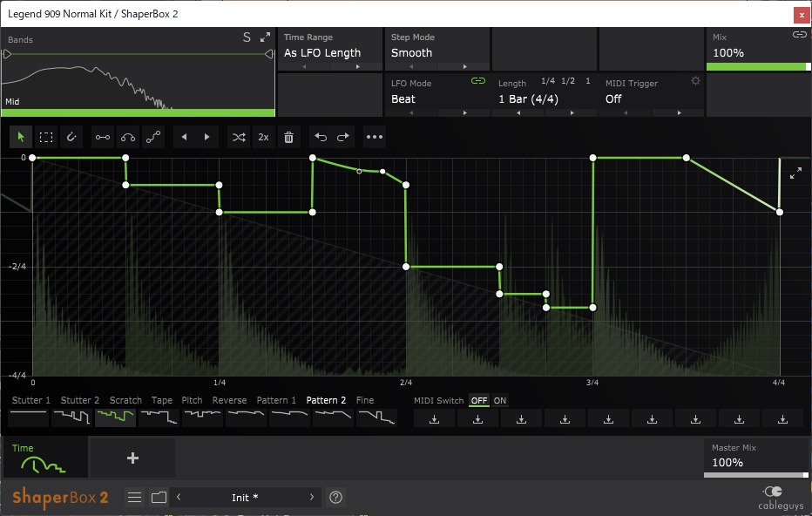Toggle the LFO Mode link icon
The image size is (812, 516).
pos(478,81)
